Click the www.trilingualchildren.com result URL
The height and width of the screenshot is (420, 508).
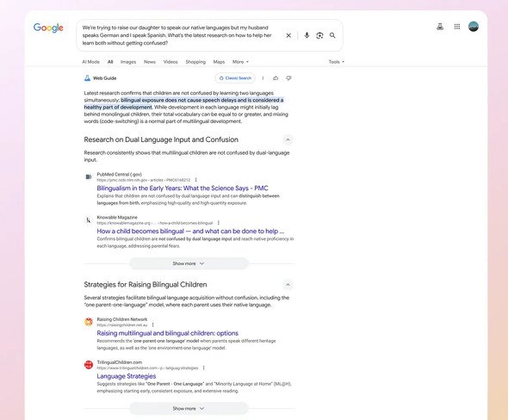point(147,367)
